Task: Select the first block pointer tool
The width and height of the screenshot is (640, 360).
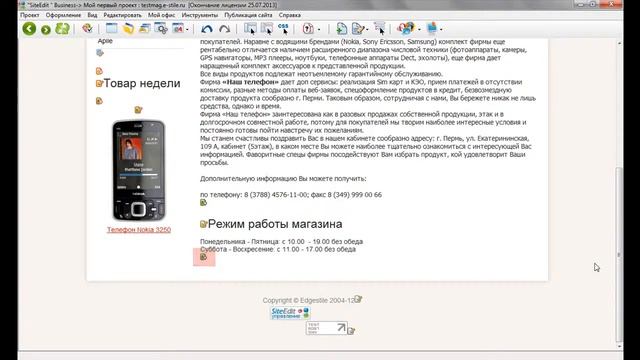Action: tap(250, 29)
